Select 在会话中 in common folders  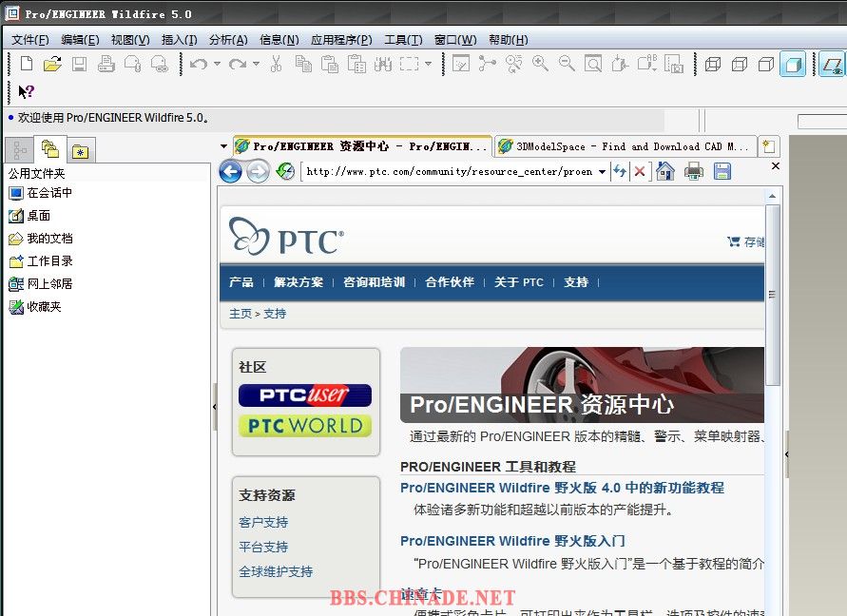pos(41,193)
